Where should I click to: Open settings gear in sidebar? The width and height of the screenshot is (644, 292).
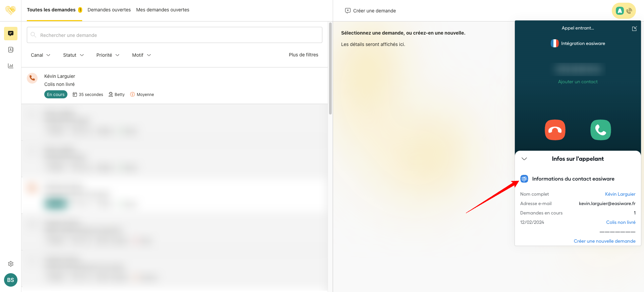[x=11, y=264]
